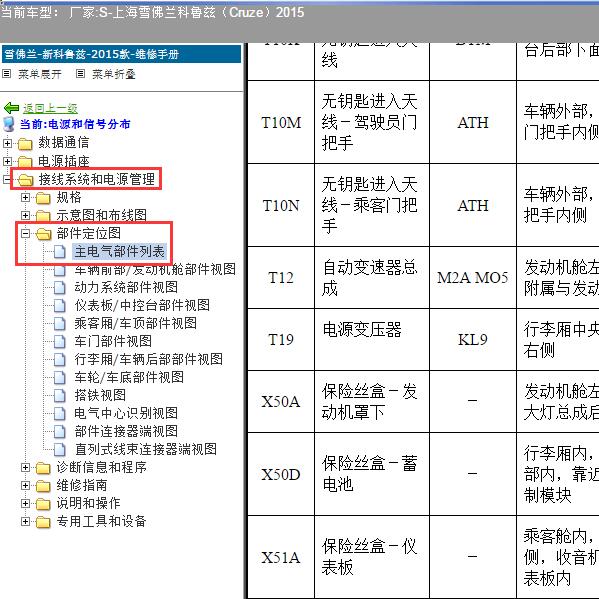Open 动力系统部件视图 in the tree
Viewport: 599px width, 599px height.
(126, 288)
